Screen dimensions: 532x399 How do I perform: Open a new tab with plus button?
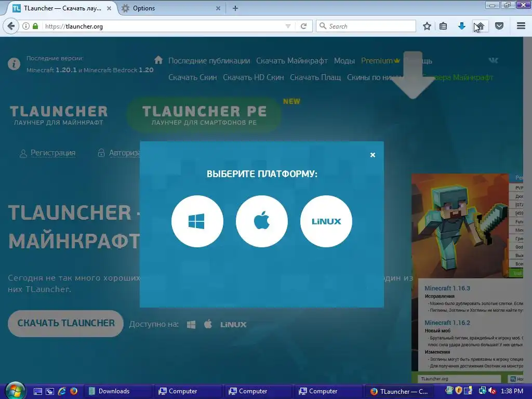235,8
